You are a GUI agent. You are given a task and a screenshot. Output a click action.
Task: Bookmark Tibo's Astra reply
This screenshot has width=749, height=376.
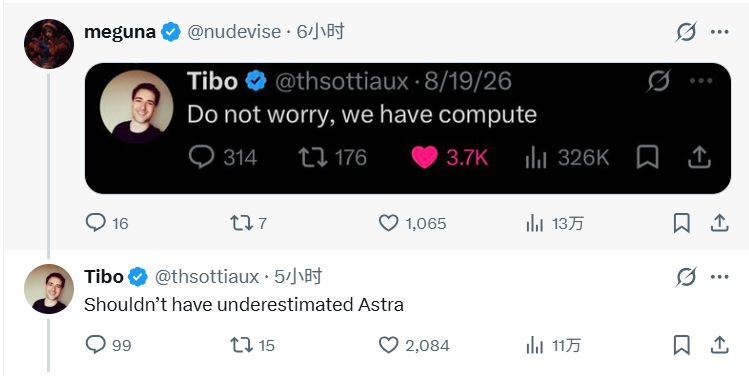tap(682, 345)
